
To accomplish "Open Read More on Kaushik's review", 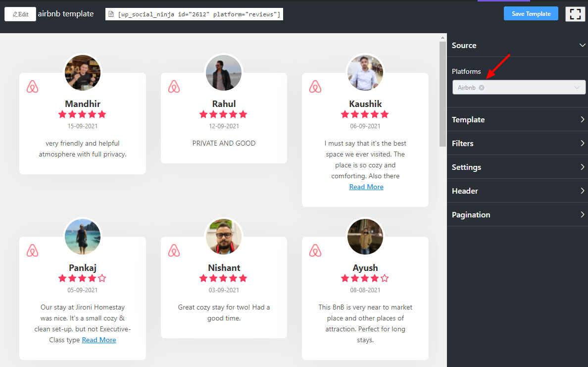I will click(366, 187).
